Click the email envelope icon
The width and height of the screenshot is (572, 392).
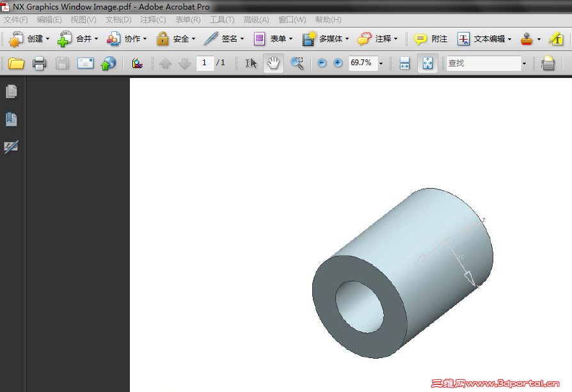[x=85, y=63]
